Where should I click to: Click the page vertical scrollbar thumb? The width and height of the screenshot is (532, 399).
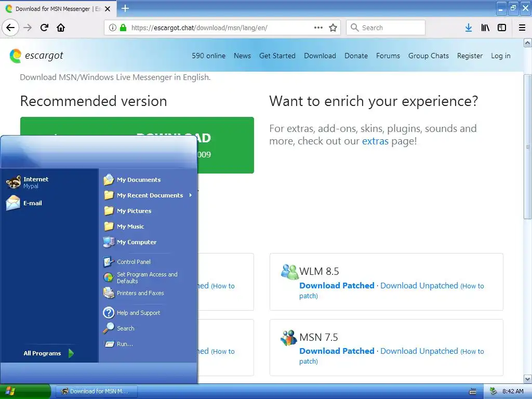click(527, 147)
